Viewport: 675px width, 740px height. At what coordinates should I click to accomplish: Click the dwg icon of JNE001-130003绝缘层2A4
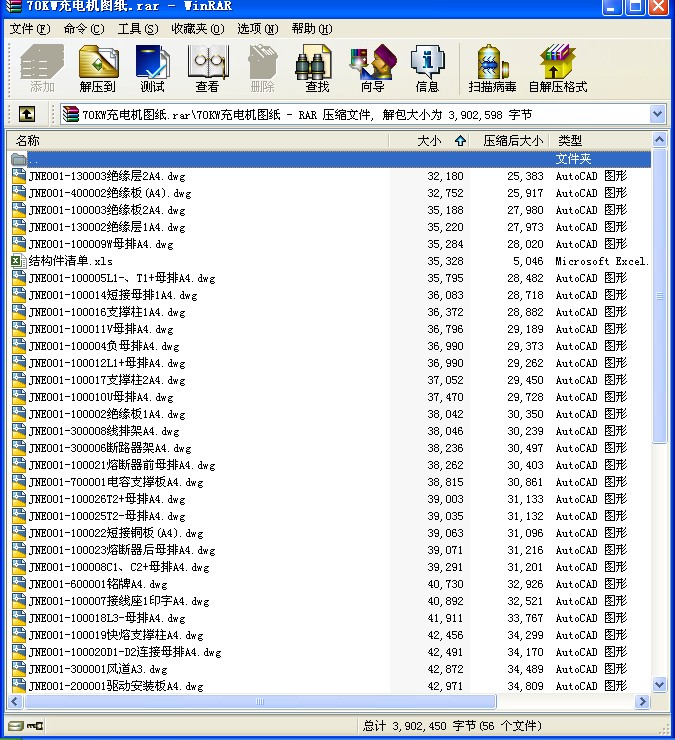[x=18, y=176]
